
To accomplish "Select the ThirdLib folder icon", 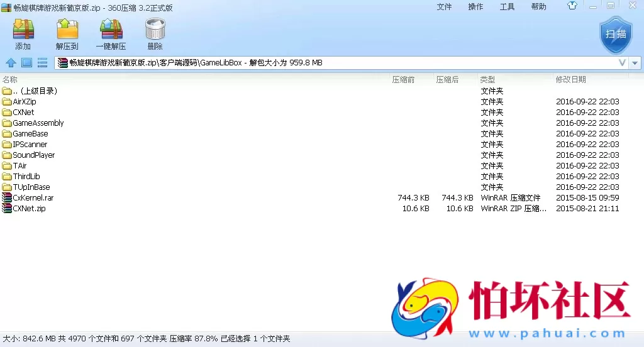I will 6,176.
